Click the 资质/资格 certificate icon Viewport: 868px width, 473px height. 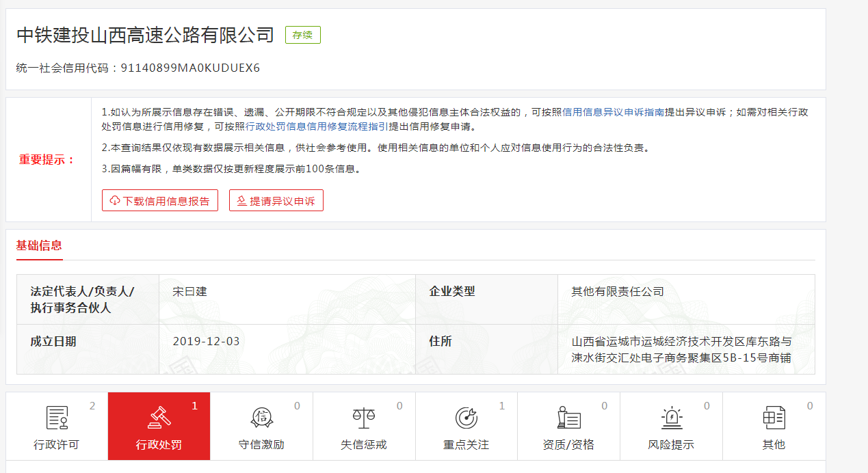point(569,417)
